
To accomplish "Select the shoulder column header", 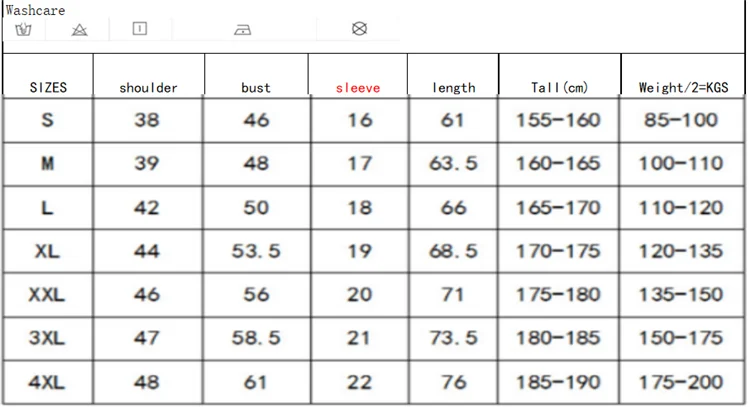I will coord(148,87).
